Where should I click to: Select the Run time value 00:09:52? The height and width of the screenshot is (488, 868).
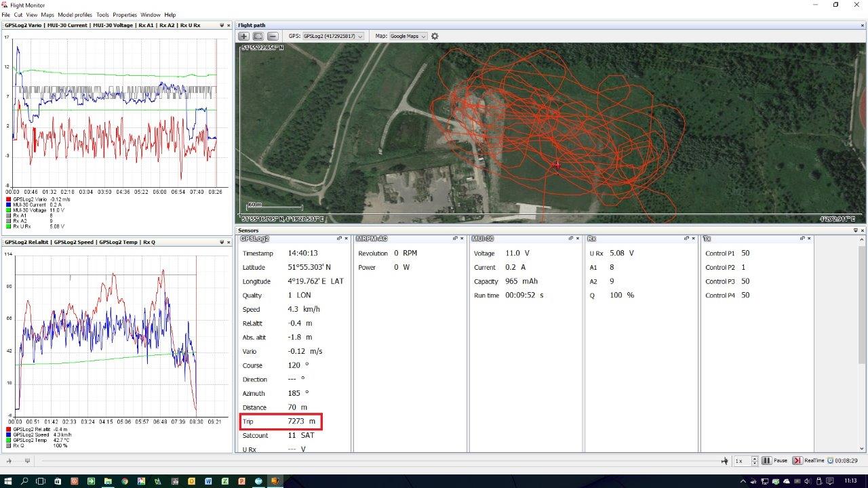(524, 296)
